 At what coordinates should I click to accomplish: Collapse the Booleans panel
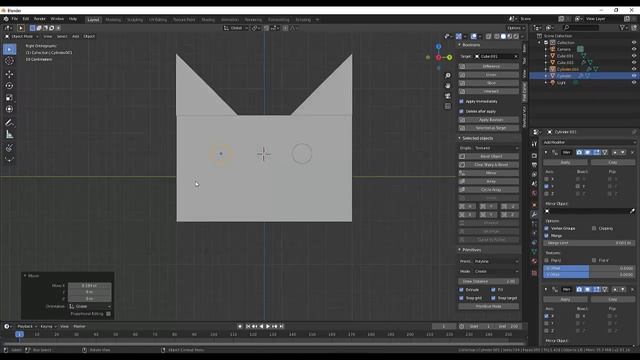pos(459,45)
